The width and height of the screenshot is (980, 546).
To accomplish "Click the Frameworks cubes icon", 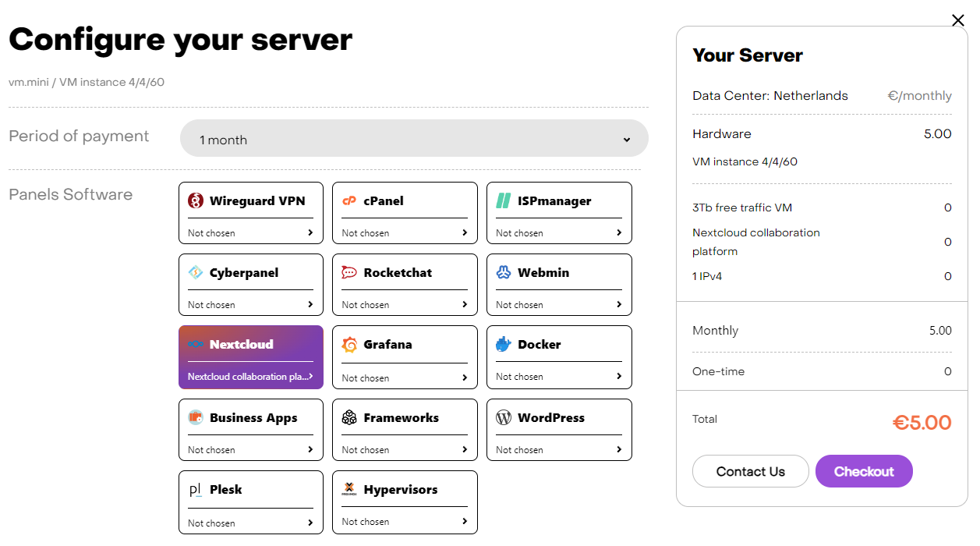I will click(x=349, y=418).
